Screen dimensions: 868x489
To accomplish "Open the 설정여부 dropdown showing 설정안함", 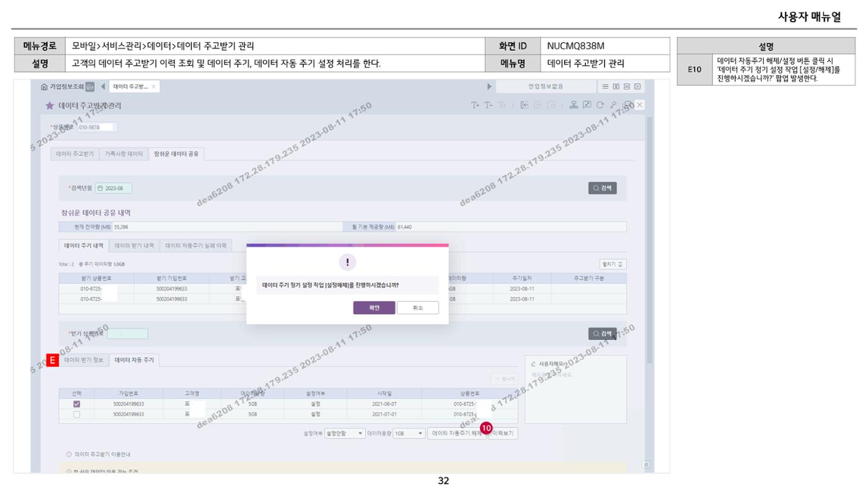I will tap(345, 434).
